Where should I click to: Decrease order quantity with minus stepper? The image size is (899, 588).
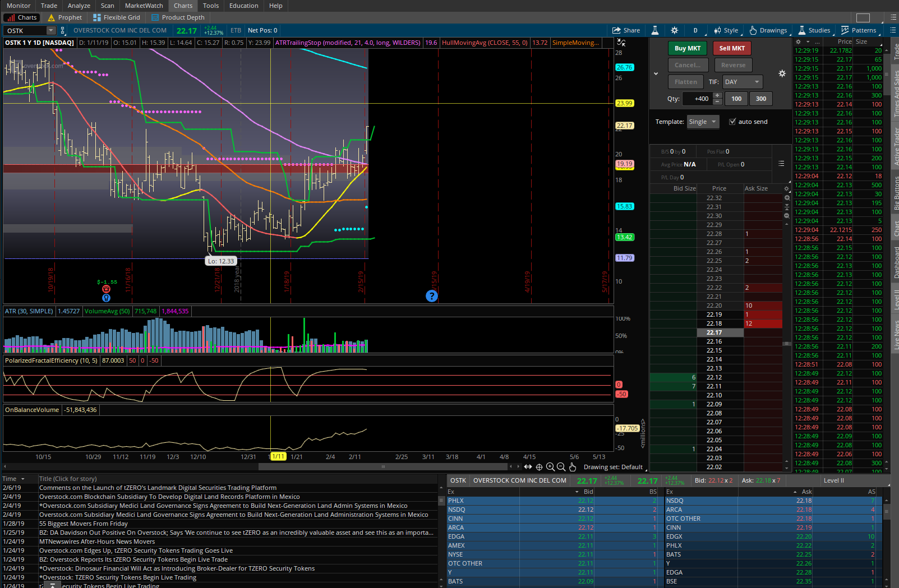(x=717, y=102)
